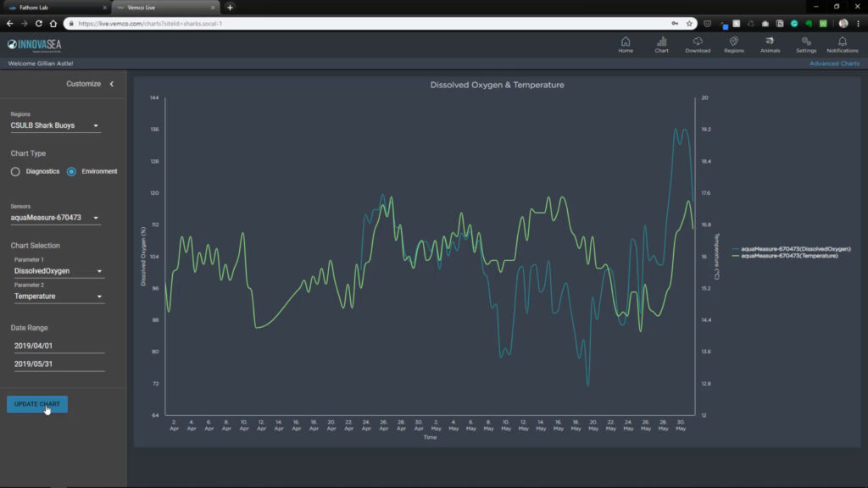Screen dimensions: 868x488
Task: Select the Chart icon in the navigation bar
Action: click(x=661, y=44)
